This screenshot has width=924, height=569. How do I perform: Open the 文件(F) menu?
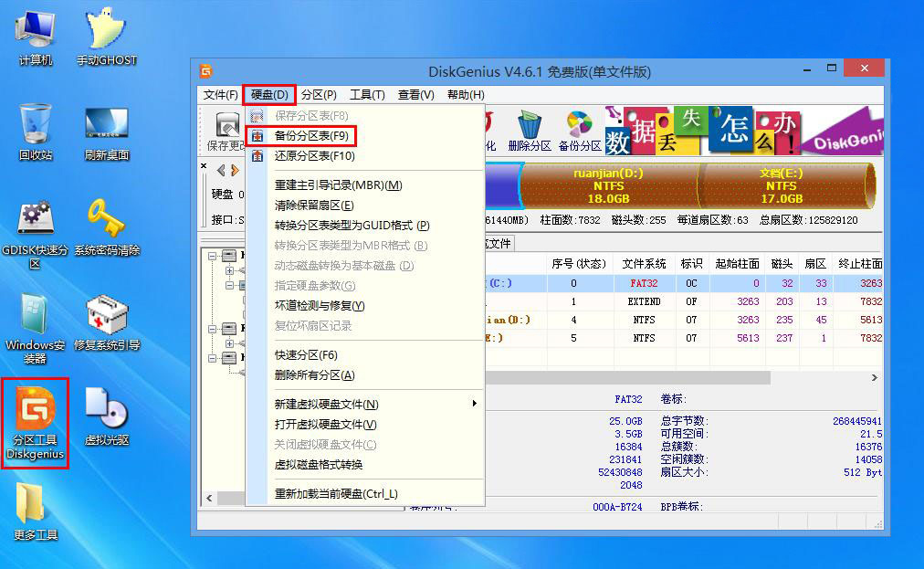click(x=220, y=95)
